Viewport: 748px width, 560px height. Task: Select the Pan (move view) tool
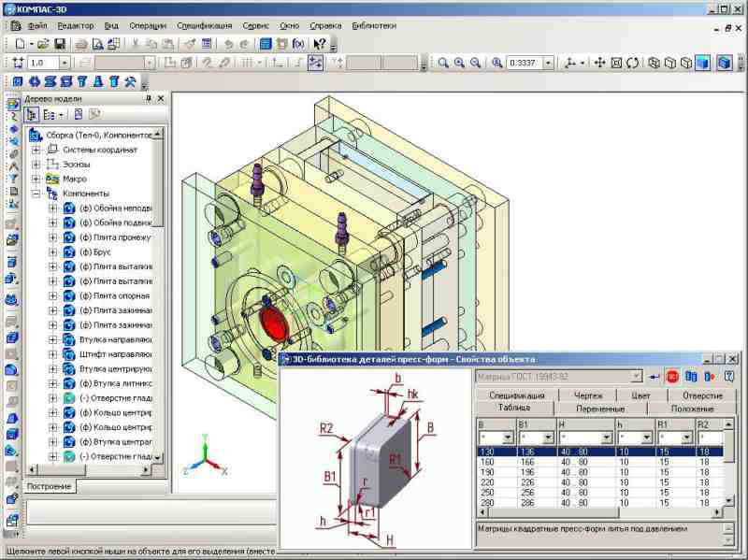pos(601,64)
